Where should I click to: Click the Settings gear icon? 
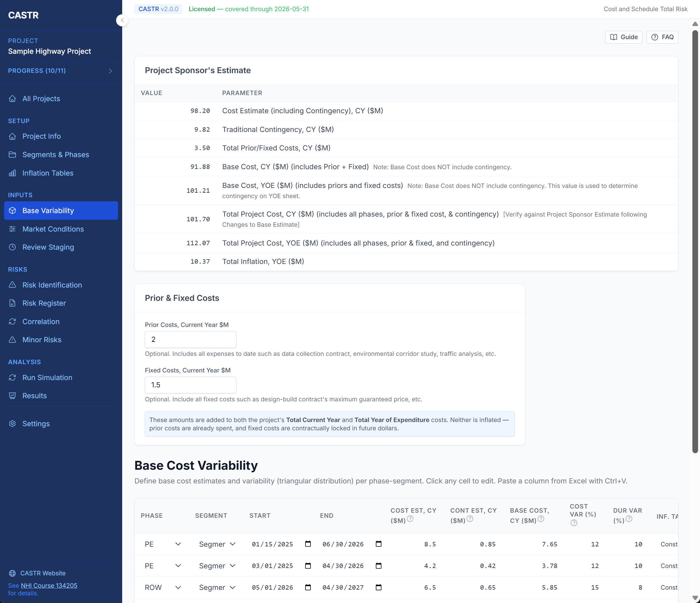pyautogui.click(x=12, y=423)
